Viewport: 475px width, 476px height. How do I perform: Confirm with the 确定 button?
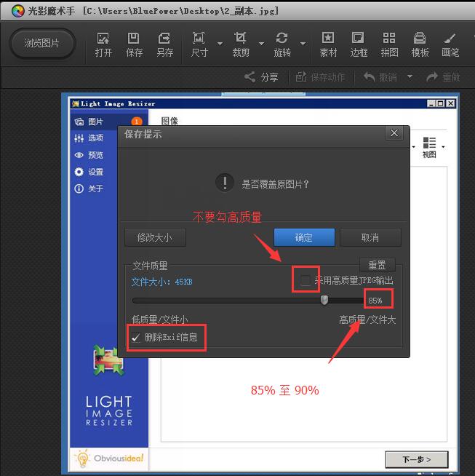point(304,237)
